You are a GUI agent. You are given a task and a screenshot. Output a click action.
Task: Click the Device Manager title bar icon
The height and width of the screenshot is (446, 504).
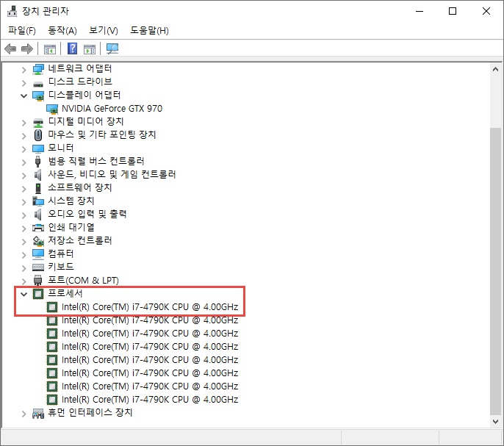pyautogui.click(x=12, y=11)
